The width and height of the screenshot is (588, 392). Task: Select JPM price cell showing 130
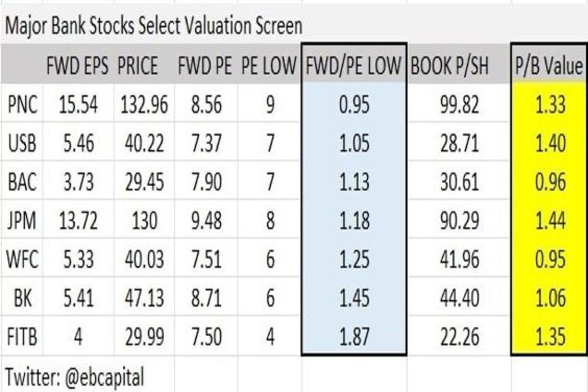[x=144, y=221]
